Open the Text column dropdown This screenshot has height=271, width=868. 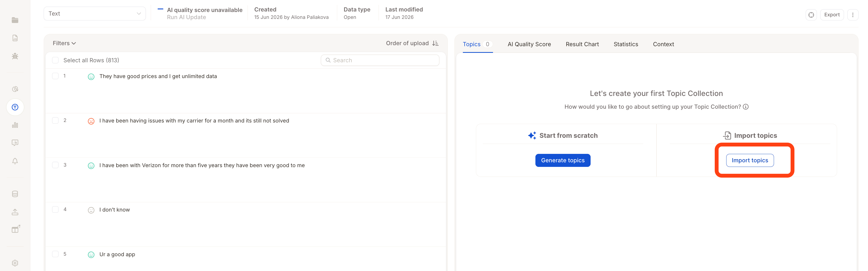[95, 14]
